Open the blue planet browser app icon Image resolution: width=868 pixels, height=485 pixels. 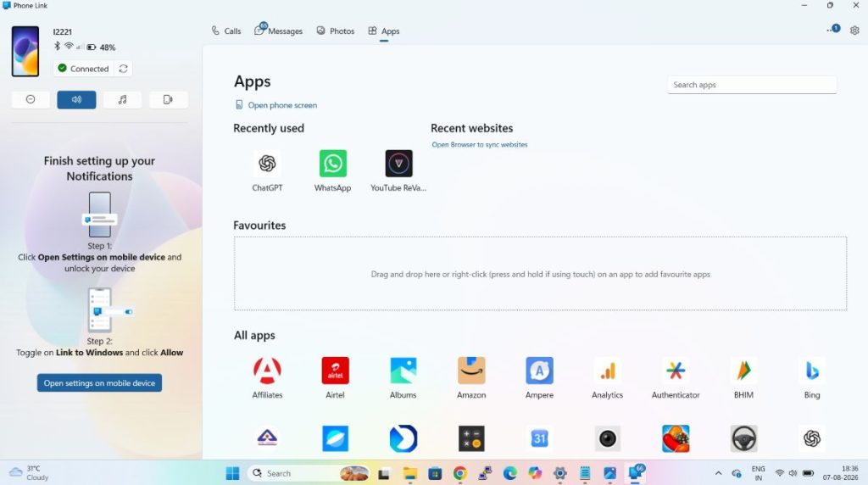(335, 438)
